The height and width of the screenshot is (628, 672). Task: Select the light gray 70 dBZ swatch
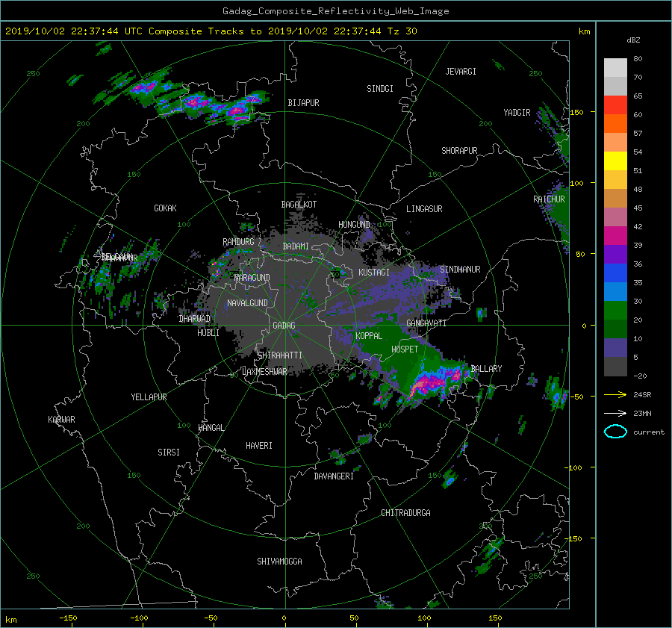[615, 68]
